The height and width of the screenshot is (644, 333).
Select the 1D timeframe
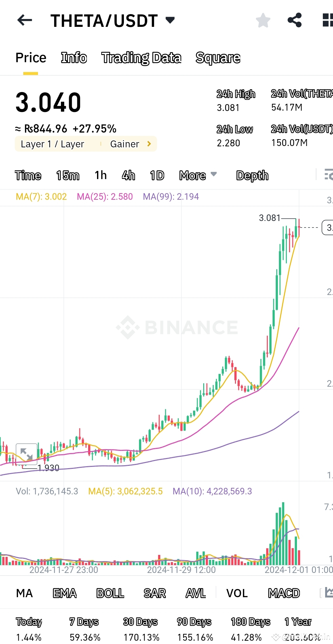pyautogui.click(x=157, y=175)
